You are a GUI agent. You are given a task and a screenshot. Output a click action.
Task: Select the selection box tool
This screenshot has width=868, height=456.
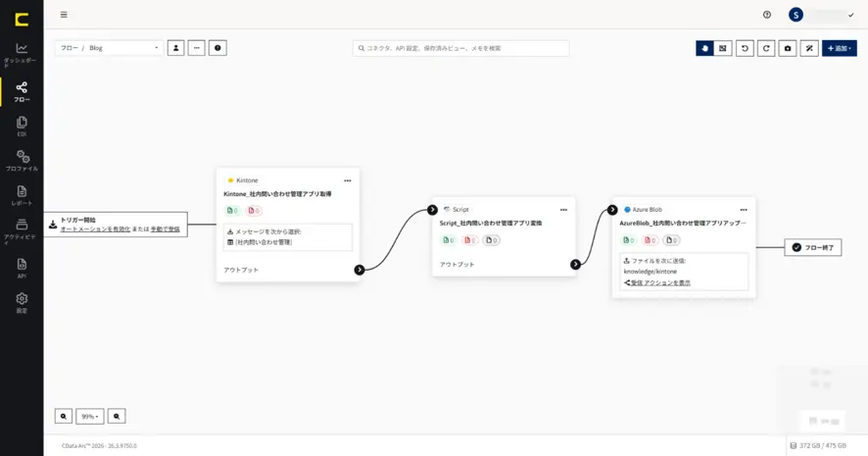pos(723,48)
